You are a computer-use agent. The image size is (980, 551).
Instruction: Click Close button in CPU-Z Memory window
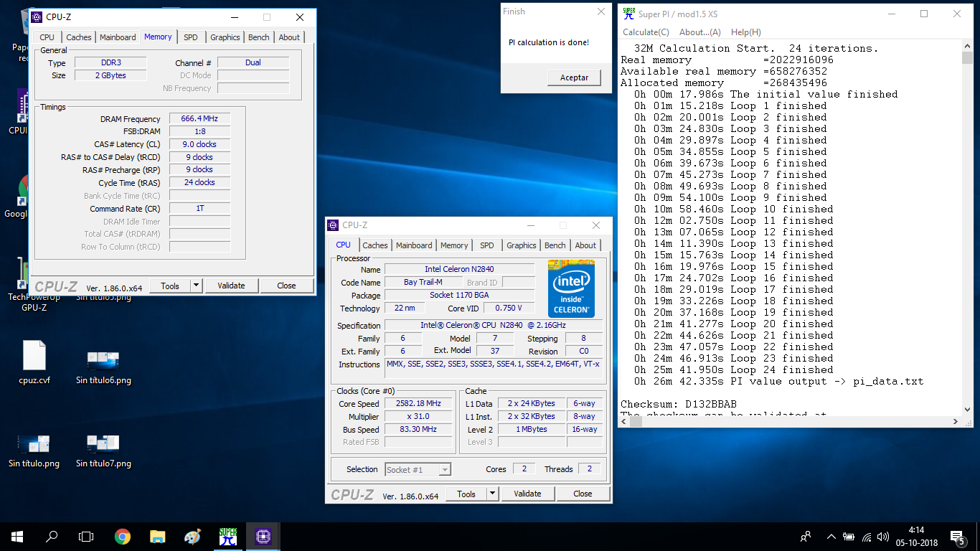click(x=286, y=286)
